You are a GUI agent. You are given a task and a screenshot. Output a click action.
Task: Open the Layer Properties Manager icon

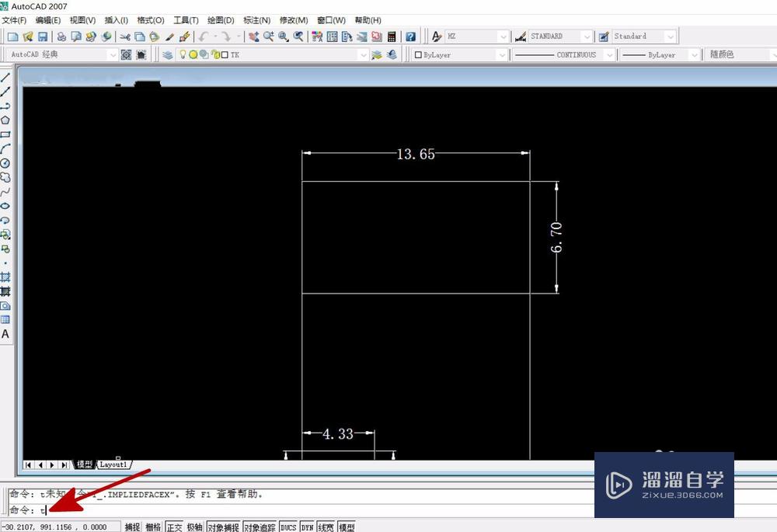(x=168, y=54)
